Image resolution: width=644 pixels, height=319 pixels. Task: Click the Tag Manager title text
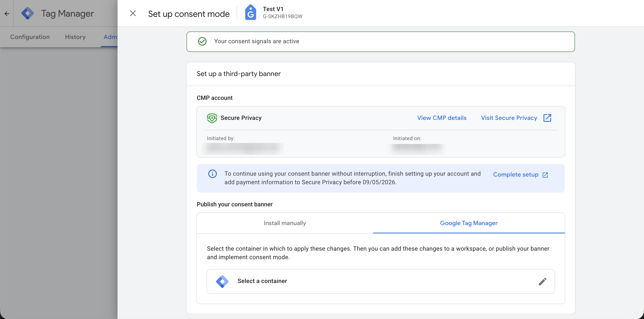[x=68, y=13]
